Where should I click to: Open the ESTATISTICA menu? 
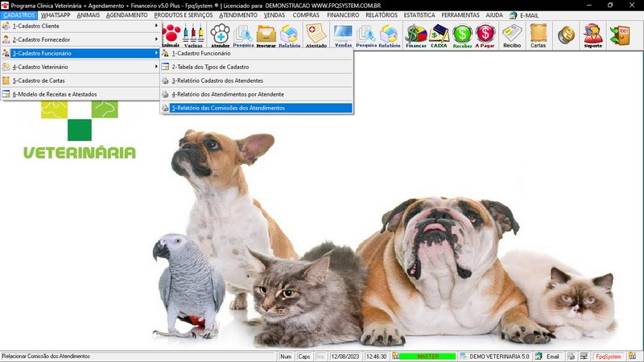(419, 15)
